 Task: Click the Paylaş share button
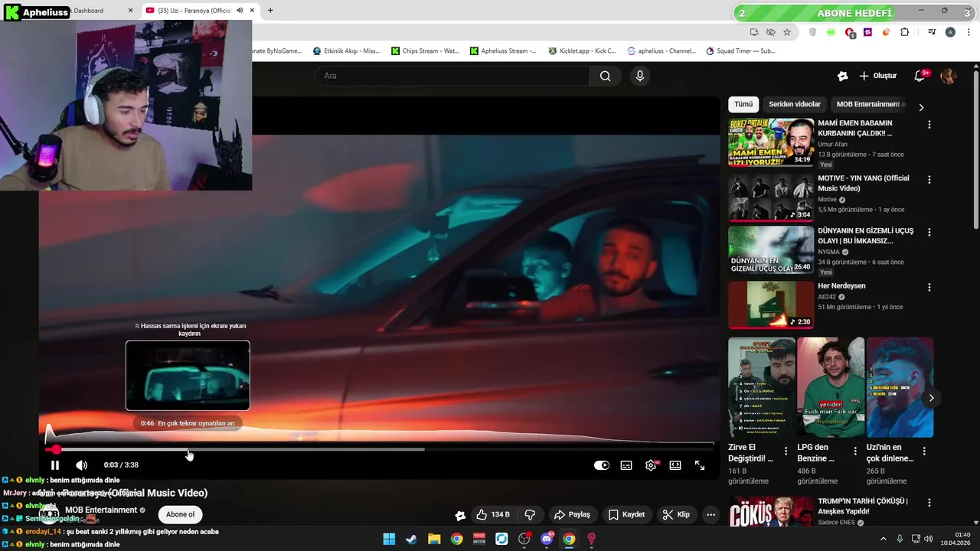[x=572, y=514]
